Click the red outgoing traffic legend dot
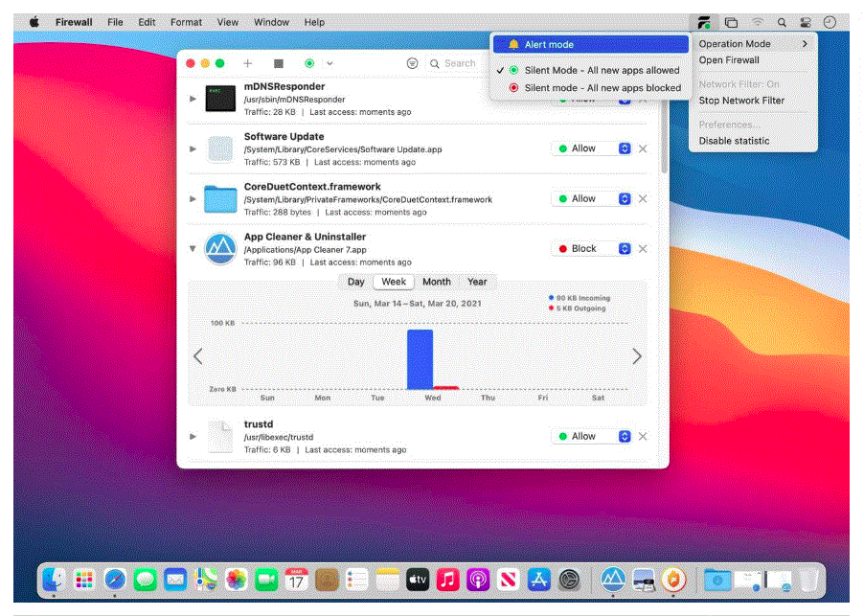The height and width of the screenshot is (616, 864). pyautogui.click(x=551, y=308)
